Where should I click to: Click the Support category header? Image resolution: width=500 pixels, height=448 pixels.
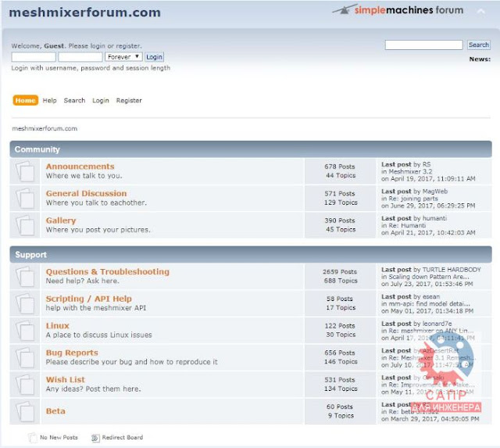click(x=31, y=255)
